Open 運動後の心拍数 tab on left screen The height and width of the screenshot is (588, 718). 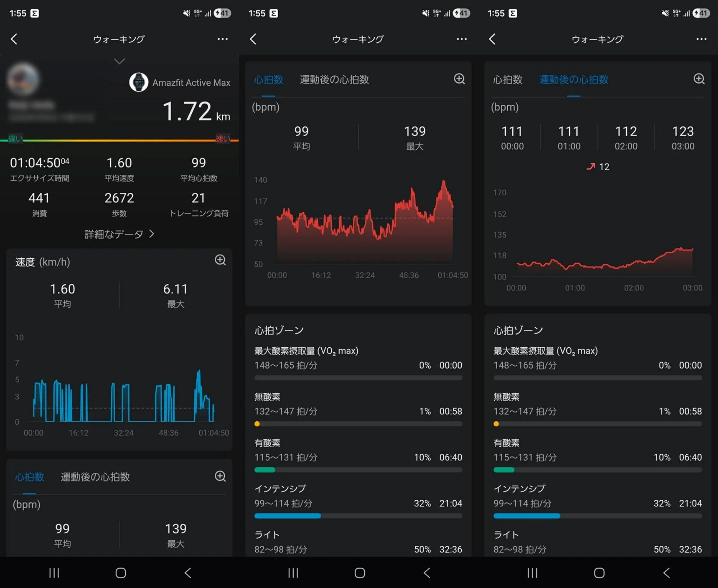95,477
